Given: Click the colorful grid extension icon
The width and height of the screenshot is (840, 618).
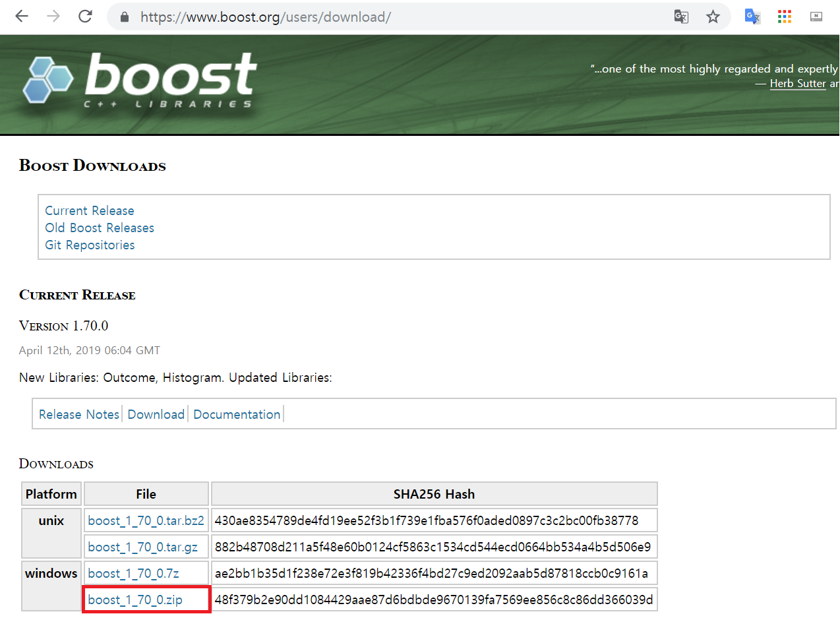Looking at the screenshot, I should [x=784, y=16].
